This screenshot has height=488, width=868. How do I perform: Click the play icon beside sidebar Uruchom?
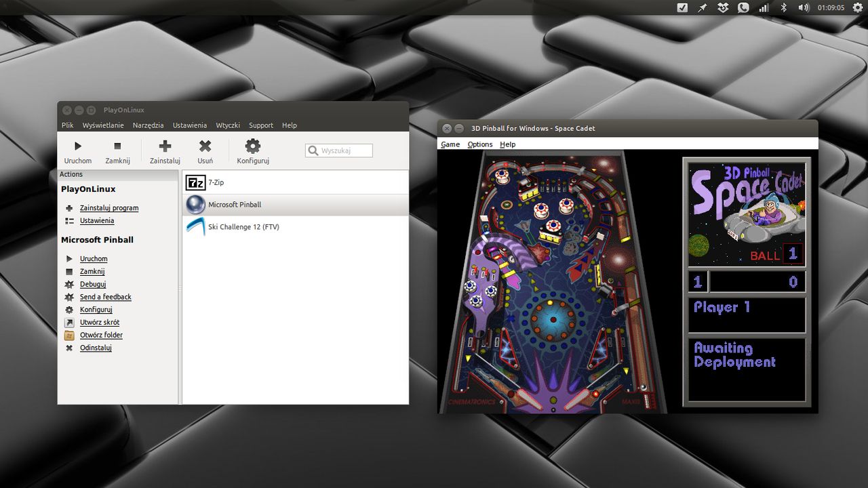click(69, 259)
